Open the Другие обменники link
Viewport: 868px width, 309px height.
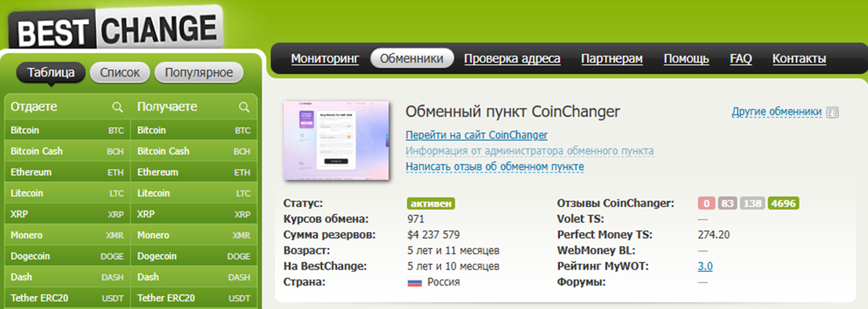(776, 112)
